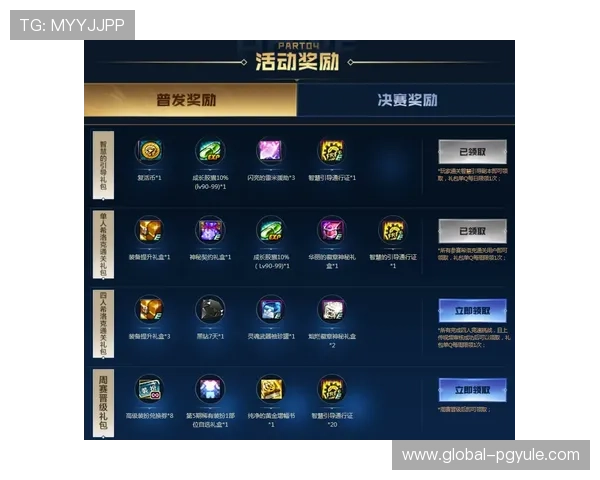Click the note text under 周赛晋级礼包 claim button
The width and height of the screenshot is (600, 480).
(x=464, y=410)
